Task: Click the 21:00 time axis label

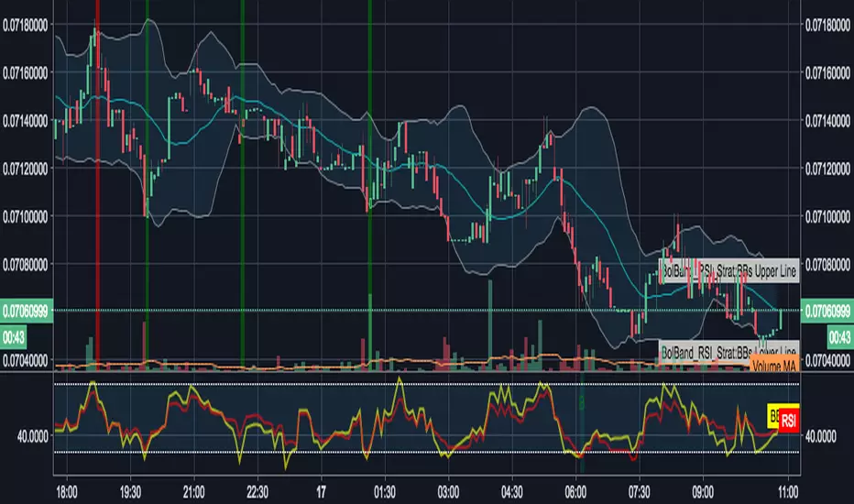Action: point(194,493)
